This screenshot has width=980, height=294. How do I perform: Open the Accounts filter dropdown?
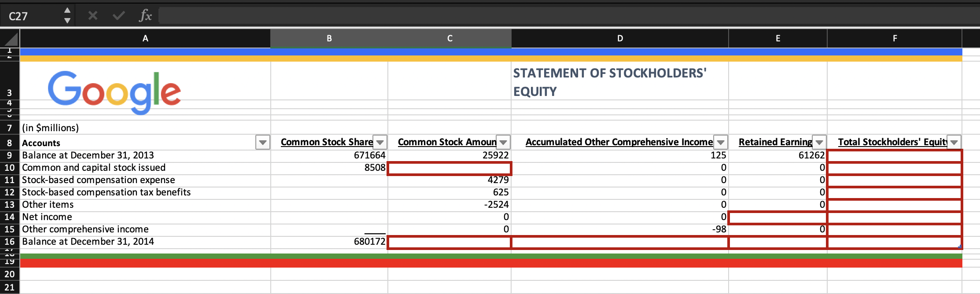point(263,143)
